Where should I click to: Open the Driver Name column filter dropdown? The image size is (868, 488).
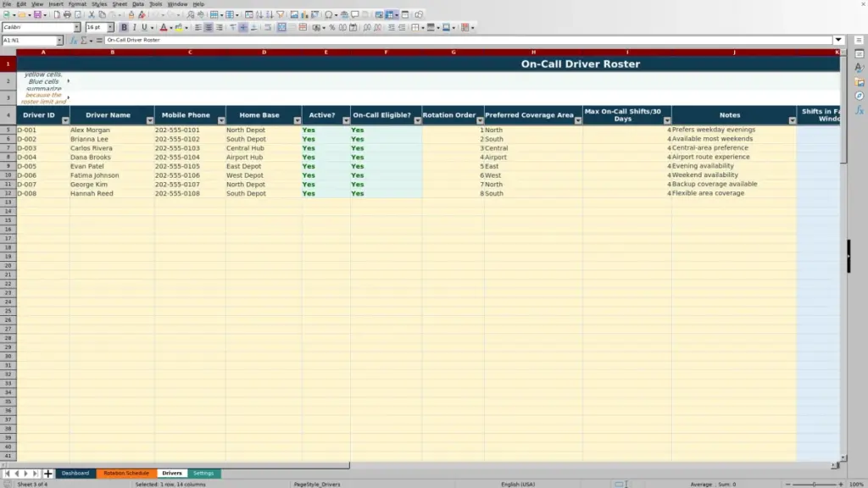tap(150, 120)
